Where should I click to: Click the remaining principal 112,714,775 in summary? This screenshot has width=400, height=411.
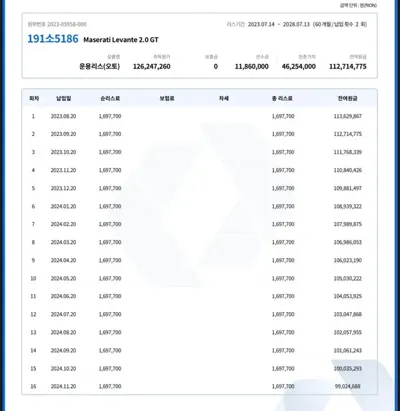coord(348,66)
